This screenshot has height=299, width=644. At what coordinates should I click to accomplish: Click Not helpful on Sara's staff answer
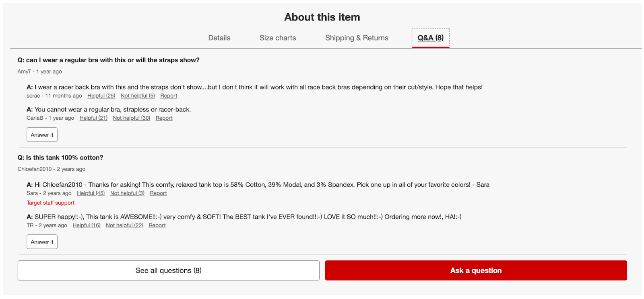point(127,193)
